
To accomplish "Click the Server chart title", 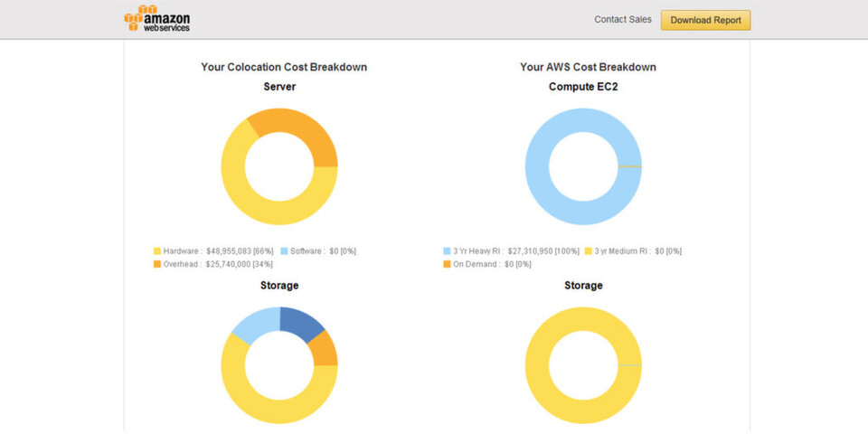I will 279,87.
